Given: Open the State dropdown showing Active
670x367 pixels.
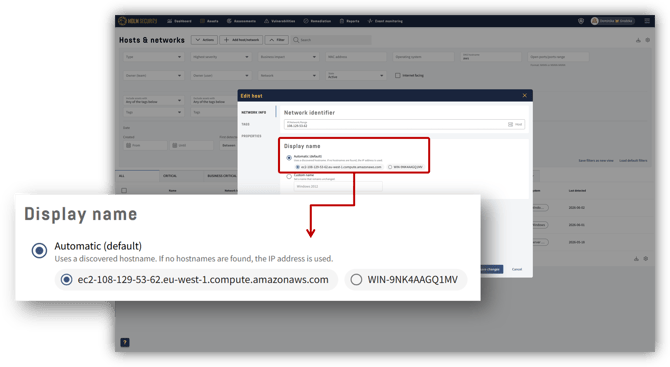Looking at the screenshot, I should 356,76.
